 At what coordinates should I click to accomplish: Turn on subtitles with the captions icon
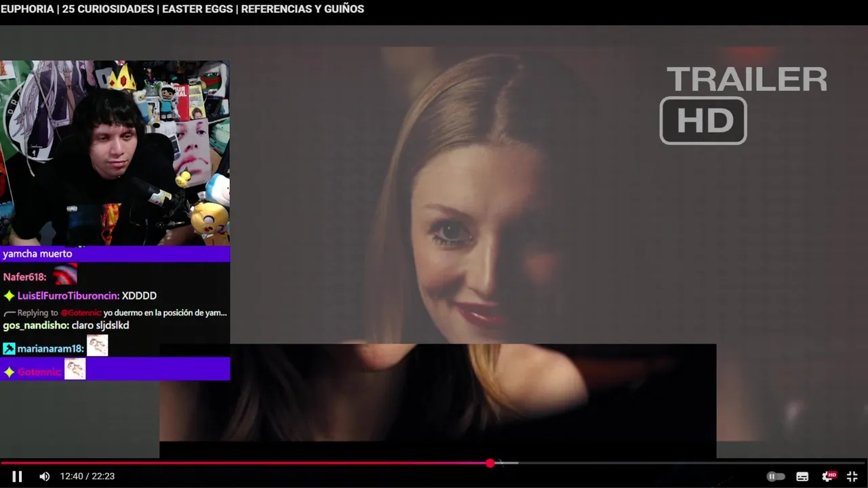(802, 476)
